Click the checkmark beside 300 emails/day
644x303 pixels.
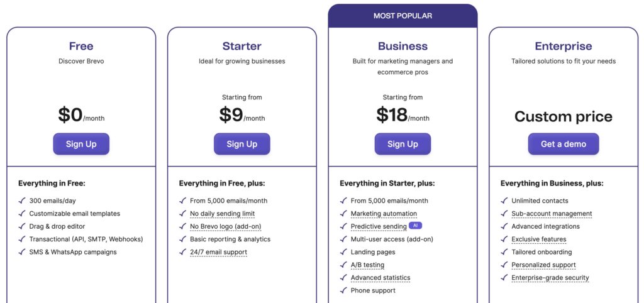(x=21, y=201)
